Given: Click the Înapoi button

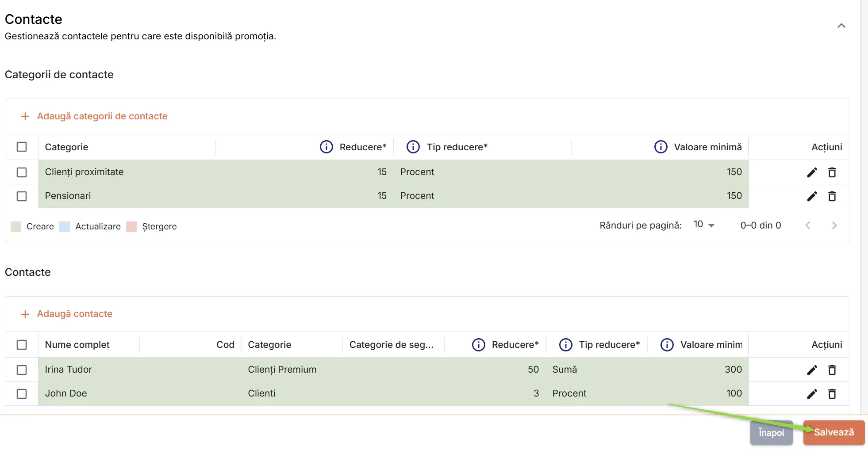Looking at the screenshot, I should [771, 432].
